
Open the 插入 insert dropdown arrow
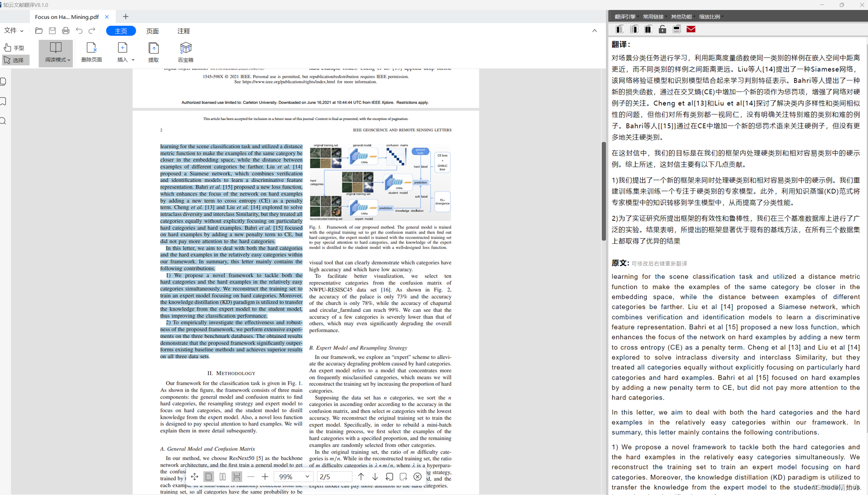pyautogui.click(x=133, y=60)
